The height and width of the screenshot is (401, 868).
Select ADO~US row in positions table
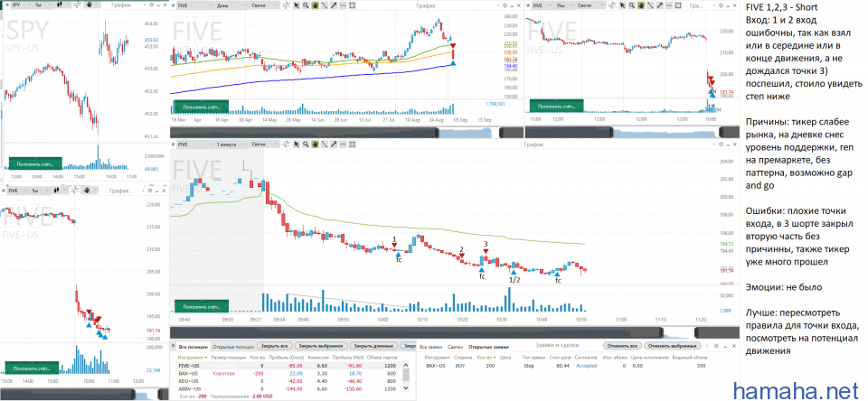coord(289,381)
